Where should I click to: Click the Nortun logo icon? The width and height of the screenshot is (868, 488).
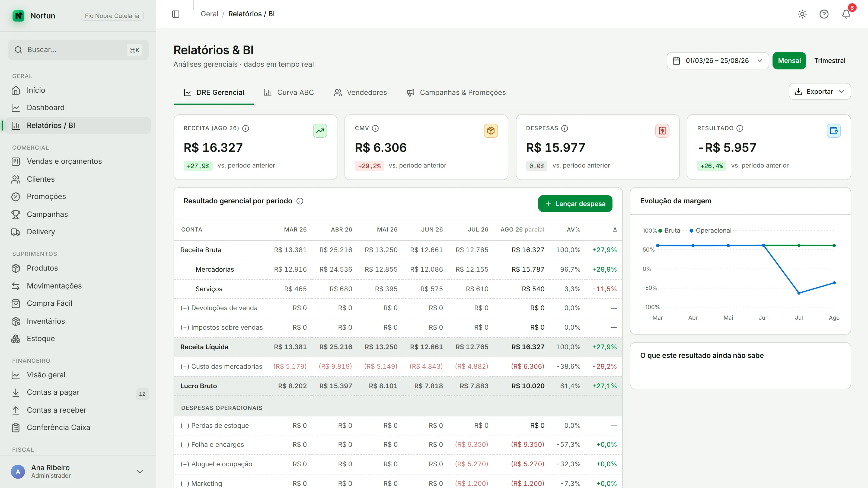point(18,15)
